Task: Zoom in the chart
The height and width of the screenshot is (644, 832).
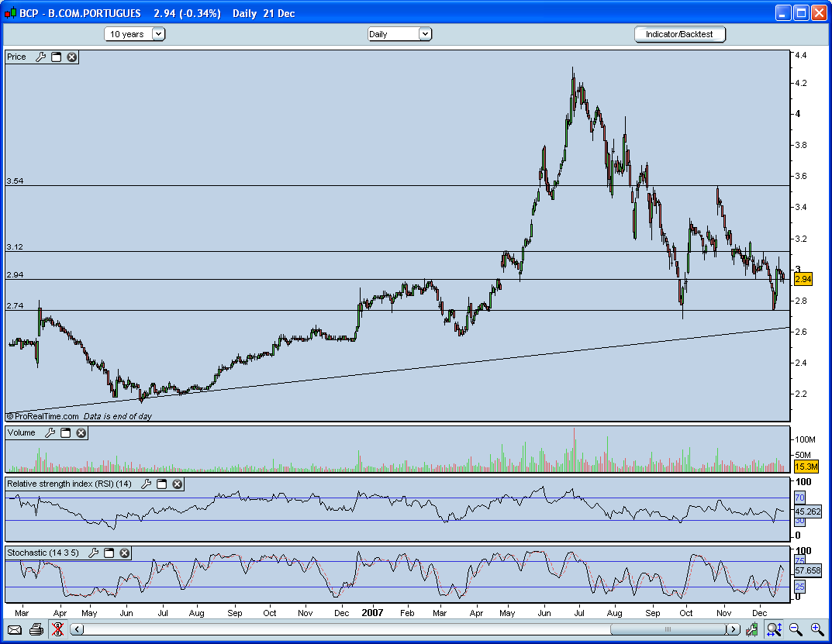Action: (x=817, y=630)
